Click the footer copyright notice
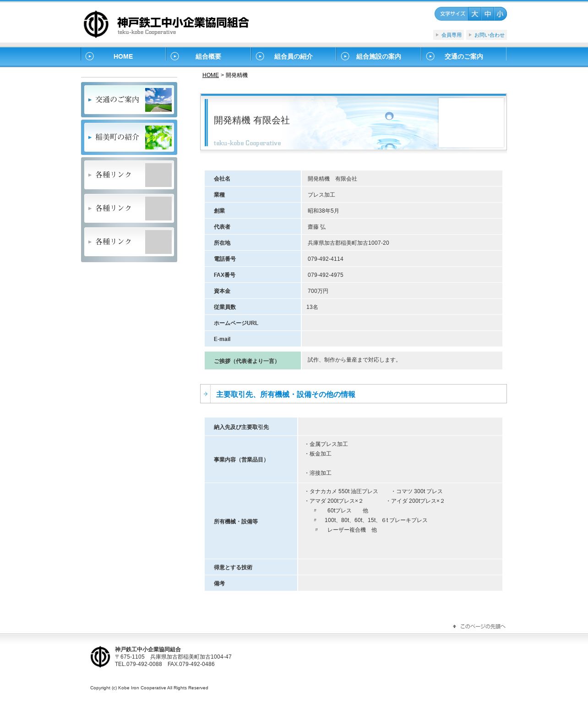 [x=149, y=688]
